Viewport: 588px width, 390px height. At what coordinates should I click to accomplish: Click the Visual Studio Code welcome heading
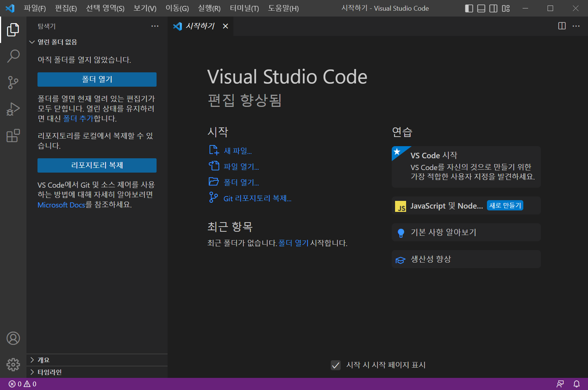287,77
